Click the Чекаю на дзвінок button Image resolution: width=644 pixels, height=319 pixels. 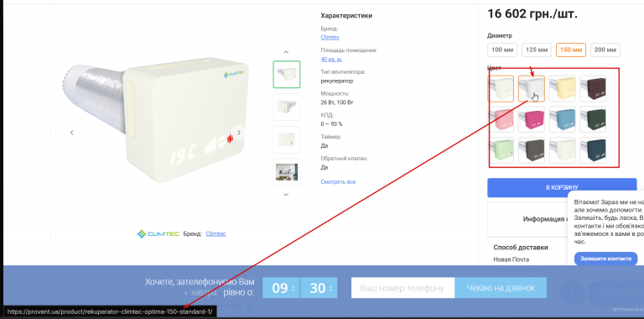coord(501,288)
